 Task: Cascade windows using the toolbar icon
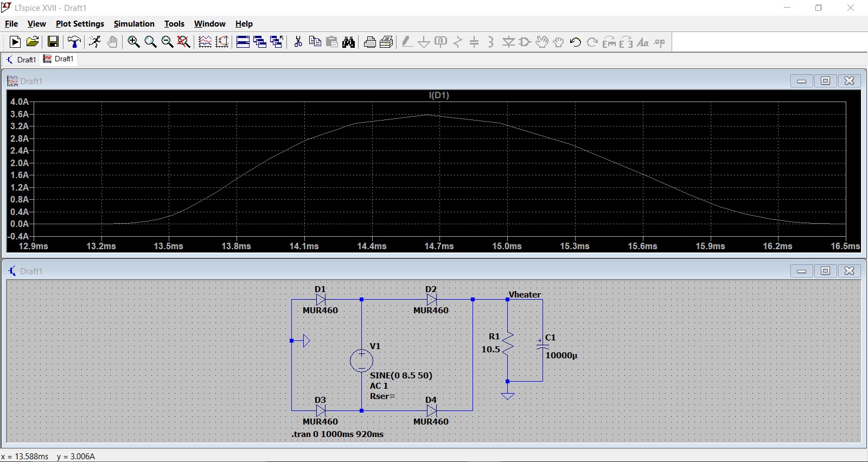[260, 42]
